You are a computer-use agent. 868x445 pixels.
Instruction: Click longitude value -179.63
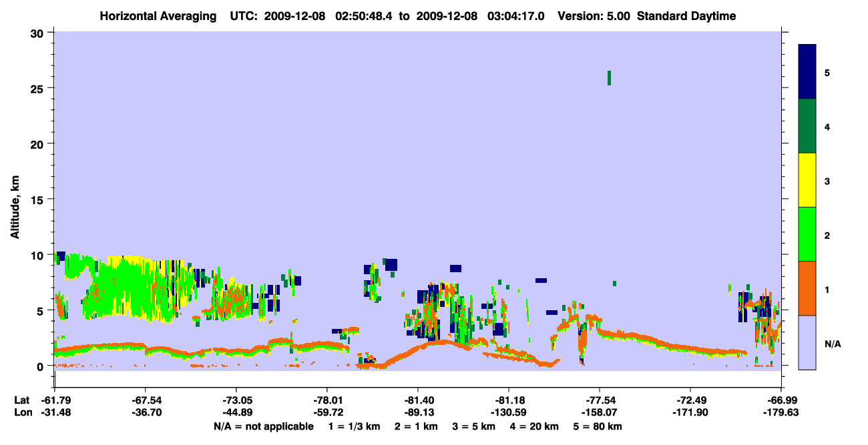coord(781,412)
